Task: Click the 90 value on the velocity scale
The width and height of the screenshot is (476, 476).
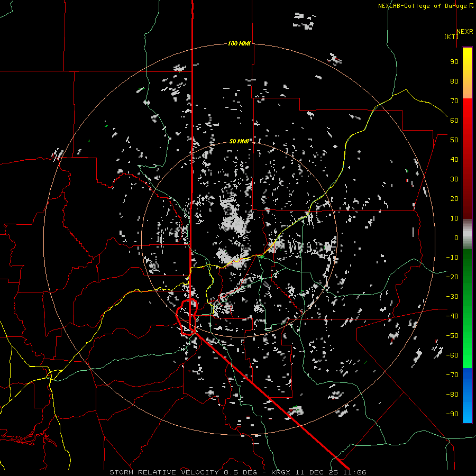Action: tap(454, 62)
